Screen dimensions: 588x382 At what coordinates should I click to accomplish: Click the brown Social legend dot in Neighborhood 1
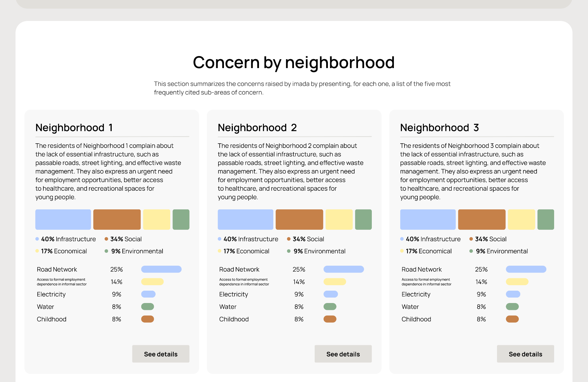pos(107,239)
